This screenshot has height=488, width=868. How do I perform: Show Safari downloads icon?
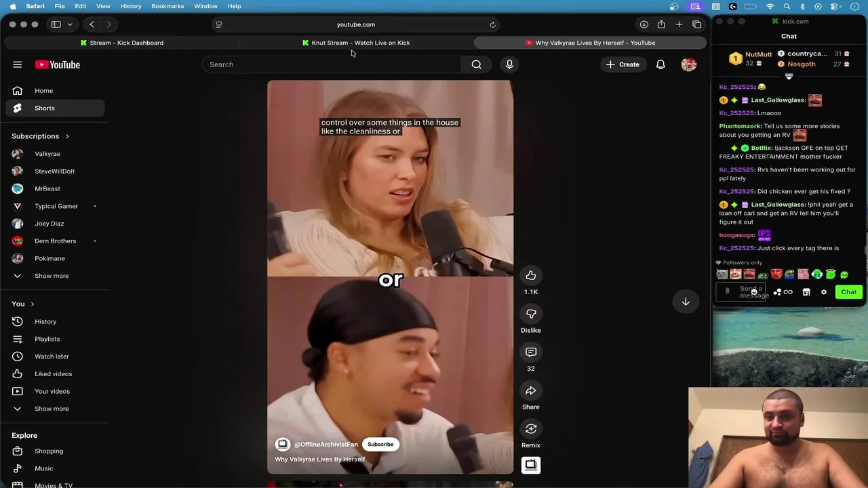click(x=644, y=24)
